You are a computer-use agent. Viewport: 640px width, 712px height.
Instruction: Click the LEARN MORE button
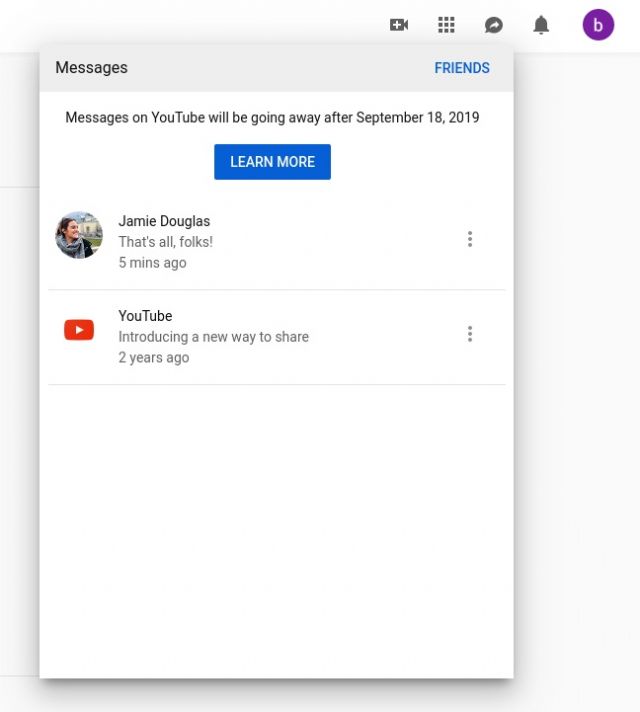[x=273, y=162]
